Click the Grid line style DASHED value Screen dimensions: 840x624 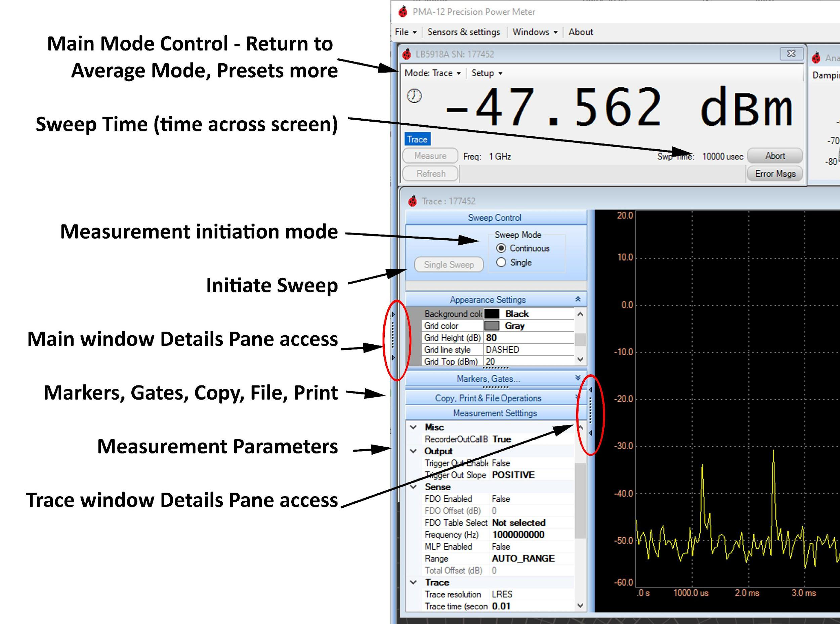pyautogui.click(x=529, y=349)
